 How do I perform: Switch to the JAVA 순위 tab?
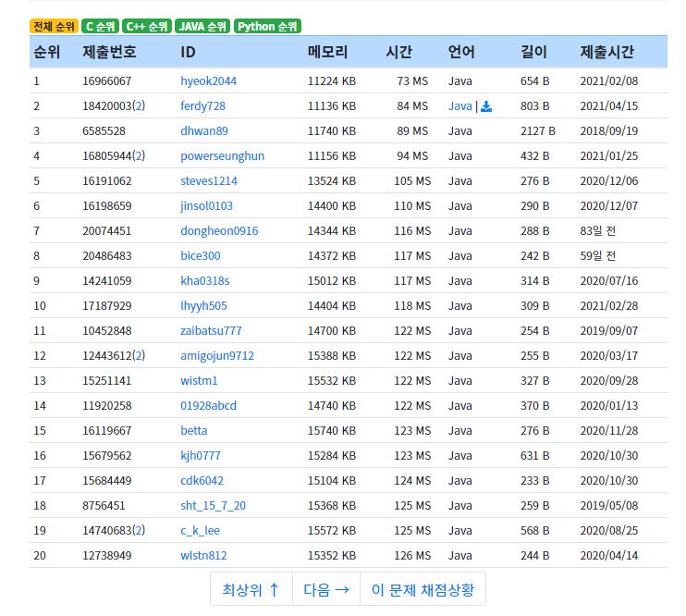[x=202, y=26]
